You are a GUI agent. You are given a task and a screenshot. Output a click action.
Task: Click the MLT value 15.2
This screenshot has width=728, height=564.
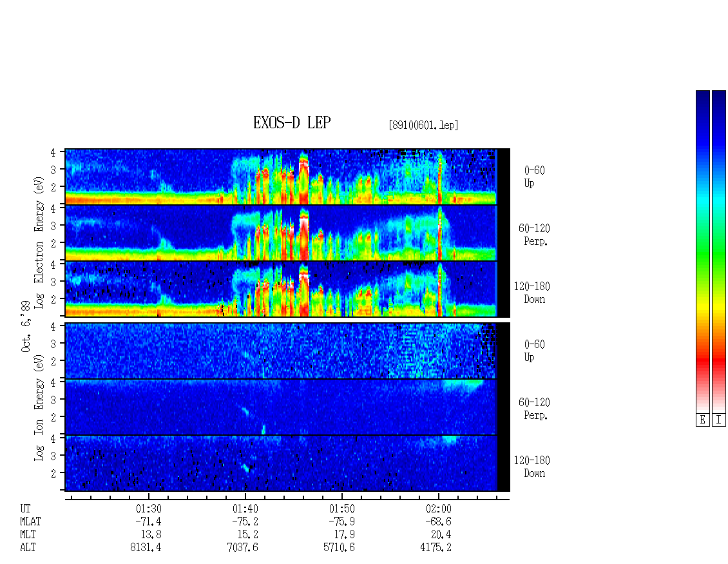247,535
